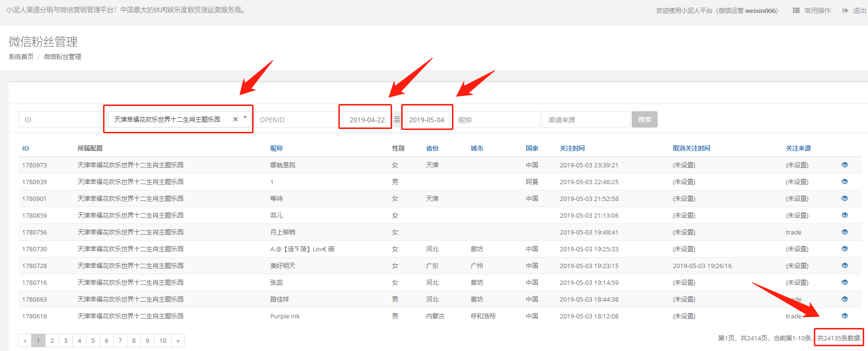Sort by 昵称 column header
This screenshot has height=351, width=868.
pyautogui.click(x=277, y=148)
